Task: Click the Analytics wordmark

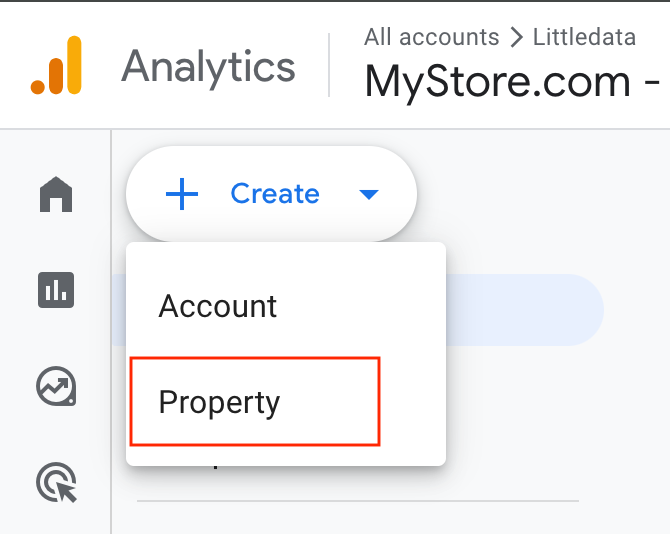Action: tap(209, 66)
